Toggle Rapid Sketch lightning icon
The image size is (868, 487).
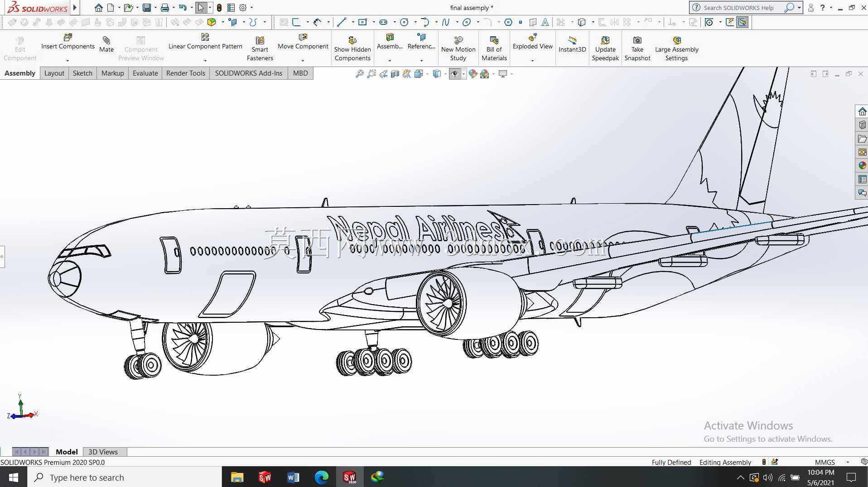(x=730, y=22)
